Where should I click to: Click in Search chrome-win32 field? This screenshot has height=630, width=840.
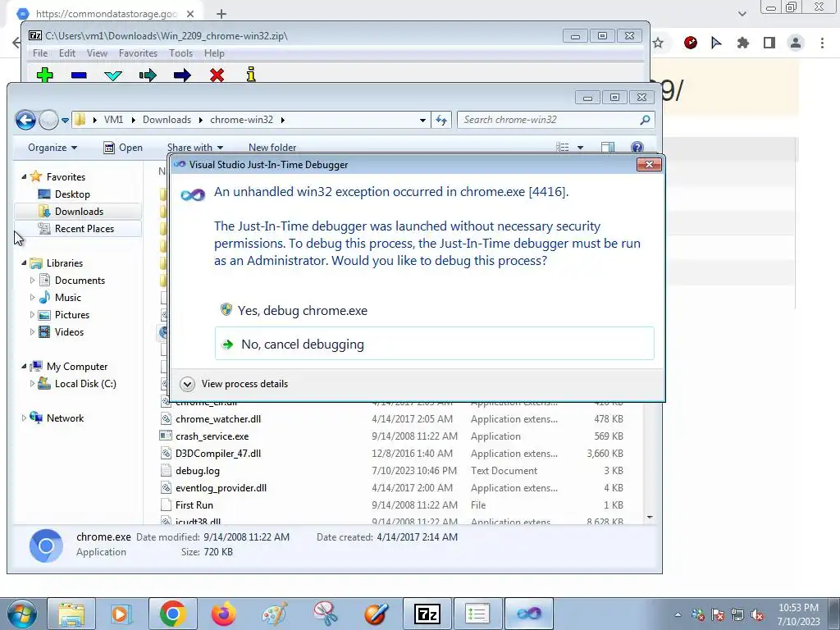click(550, 120)
